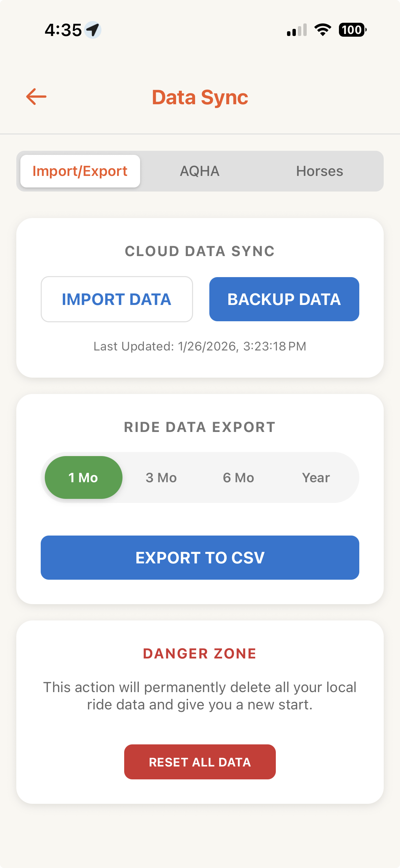Choose the 3 Mo export range

pyautogui.click(x=161, y=477)
